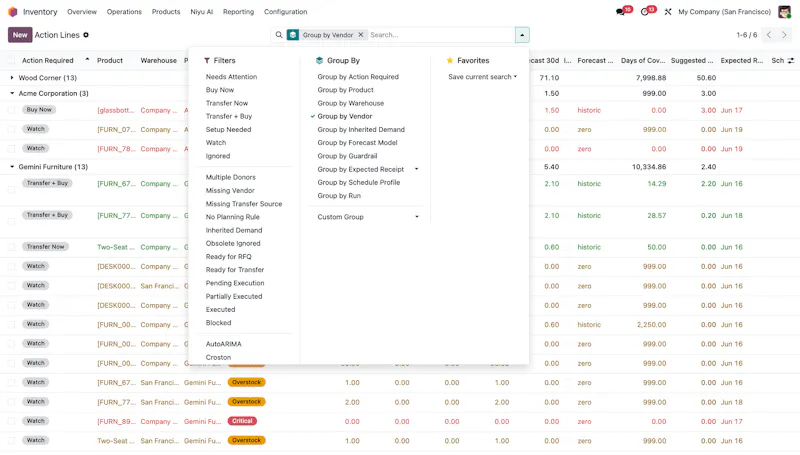Collapse the Acme Corporation (3) group
Image resolution: width=800 pixels, height=455 pixels.
[x=12, y=93]
